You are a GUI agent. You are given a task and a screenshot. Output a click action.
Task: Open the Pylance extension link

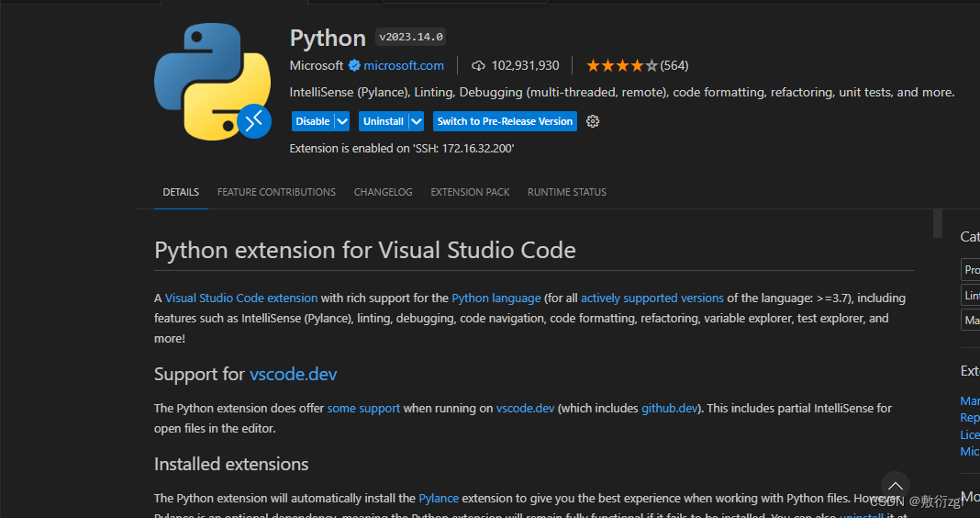tap(439, 498)
